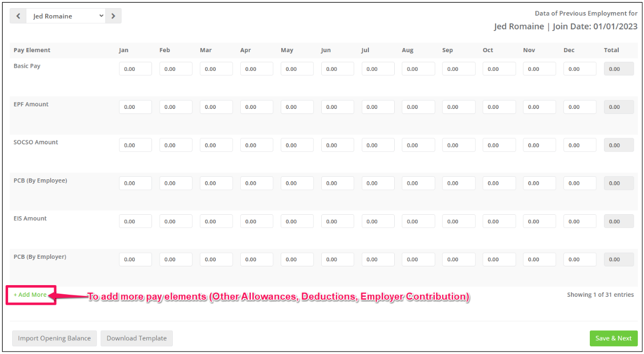Click the Basic Pay Total field
This screenshot has height=354, width=644.
[x=619, y=68]
